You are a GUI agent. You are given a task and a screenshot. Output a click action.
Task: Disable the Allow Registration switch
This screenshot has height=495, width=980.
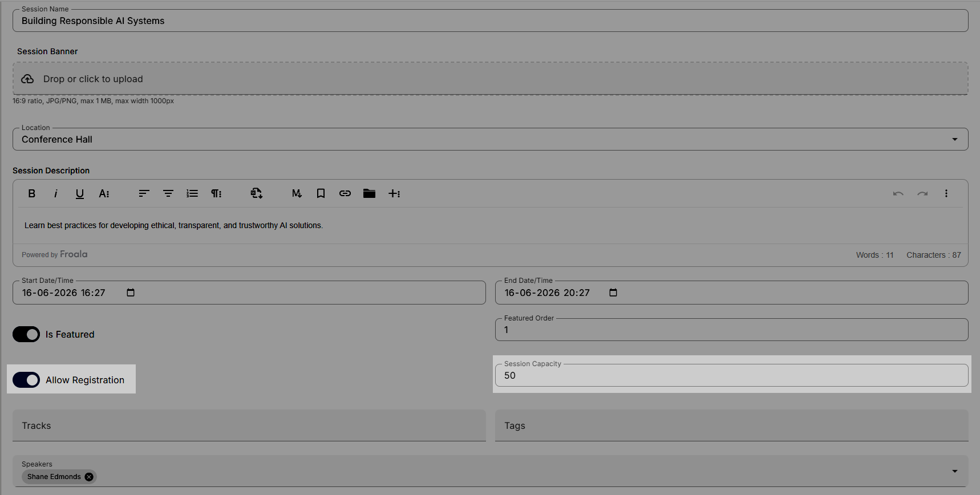tap(26, 380)
